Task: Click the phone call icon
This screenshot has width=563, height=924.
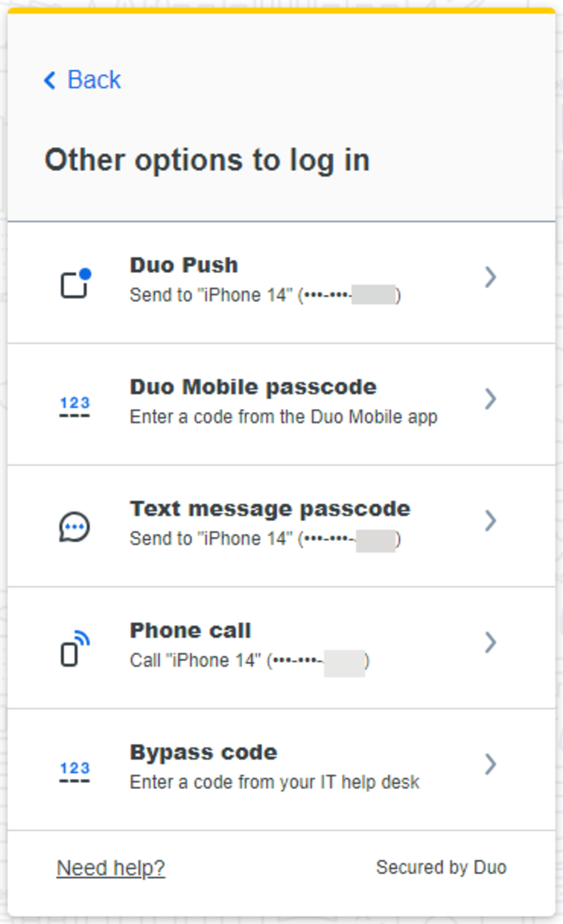Action: point(75,648)
